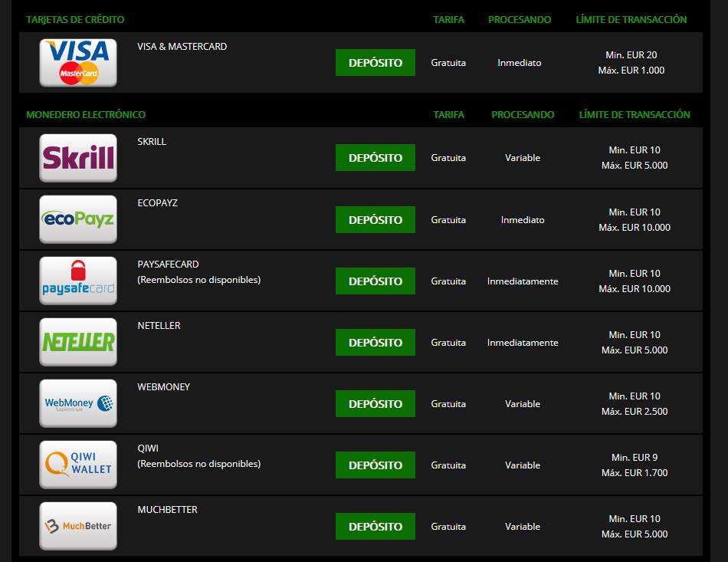This screenshot has height=562, width=728.
Task: Click Min. EUR 9 in QIWI row
Action: tap(635, 458)
